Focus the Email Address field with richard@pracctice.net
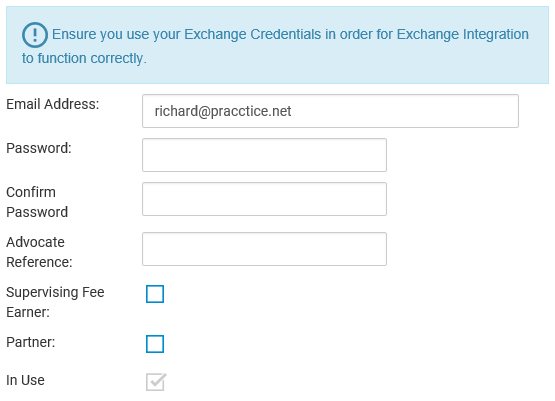This screenshot has height=401, width=555. point(330,111)
